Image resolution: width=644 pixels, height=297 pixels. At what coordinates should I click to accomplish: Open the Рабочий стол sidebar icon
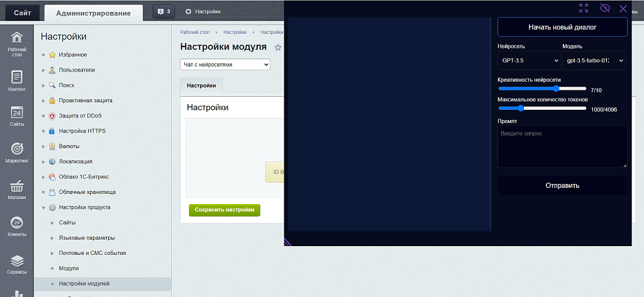pyautogui.click(x=17, y=43)
